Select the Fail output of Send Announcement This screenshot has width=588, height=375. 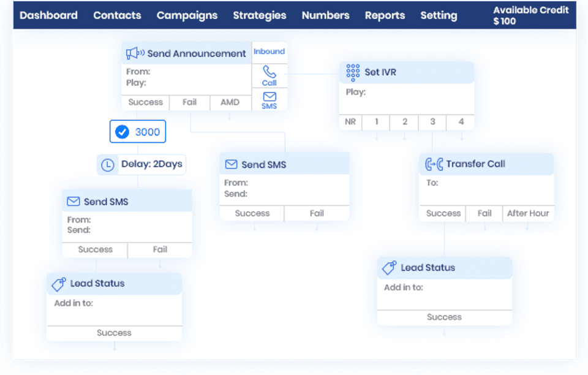click(189, 102)
